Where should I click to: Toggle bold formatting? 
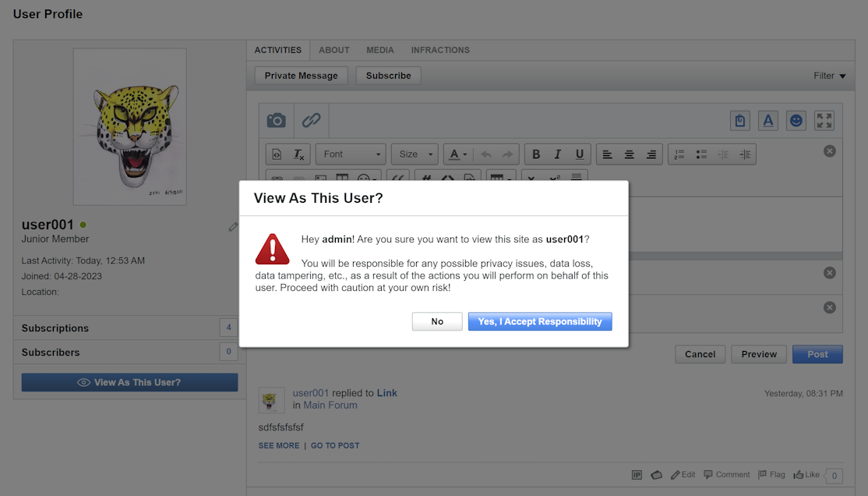536,154
